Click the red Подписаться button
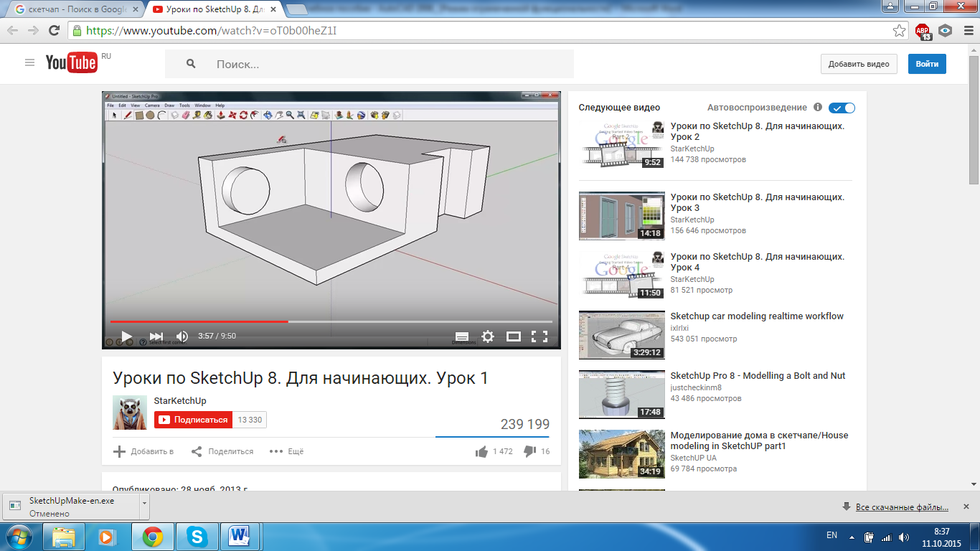The image size is (980, 551). (x=193, y=420)
